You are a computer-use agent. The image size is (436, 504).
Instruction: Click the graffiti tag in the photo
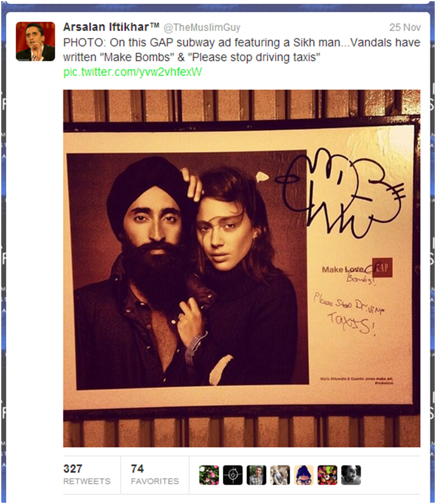340,193
